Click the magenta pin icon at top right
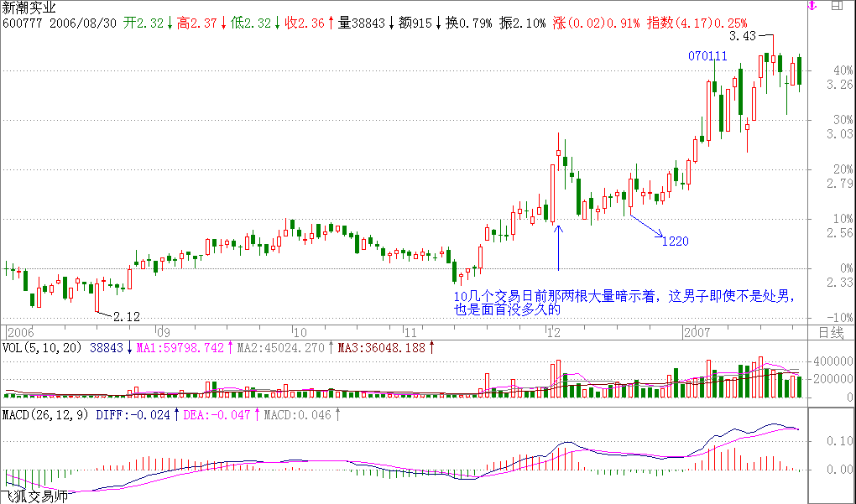The width and height of the screenshot is (856, 504). tap(812, 7)
